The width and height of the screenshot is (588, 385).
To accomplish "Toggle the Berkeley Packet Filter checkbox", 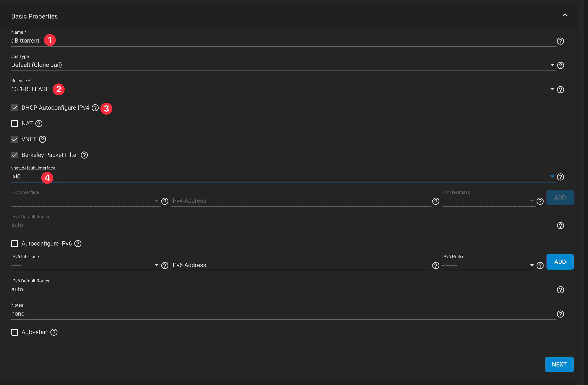I will point(15,155).
